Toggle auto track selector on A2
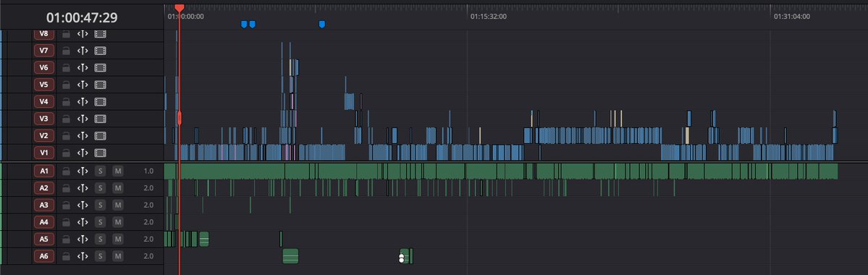868x275 pixels. (83, 188)
